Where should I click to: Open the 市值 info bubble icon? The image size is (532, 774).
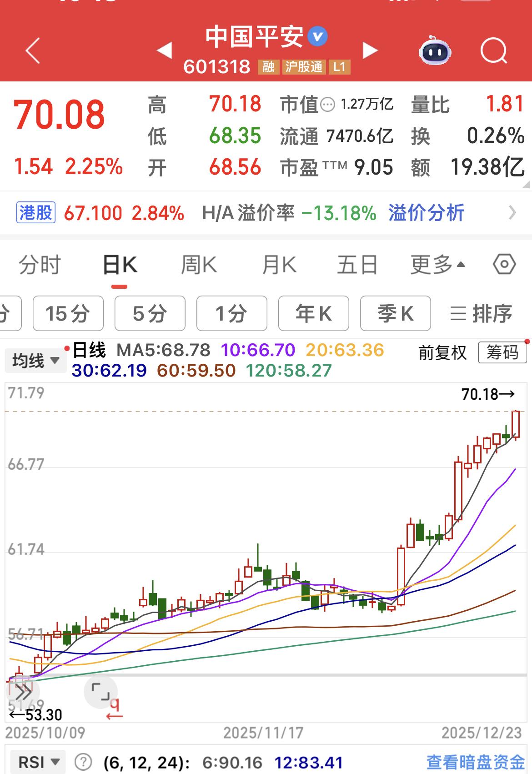(x=327, y=105)
